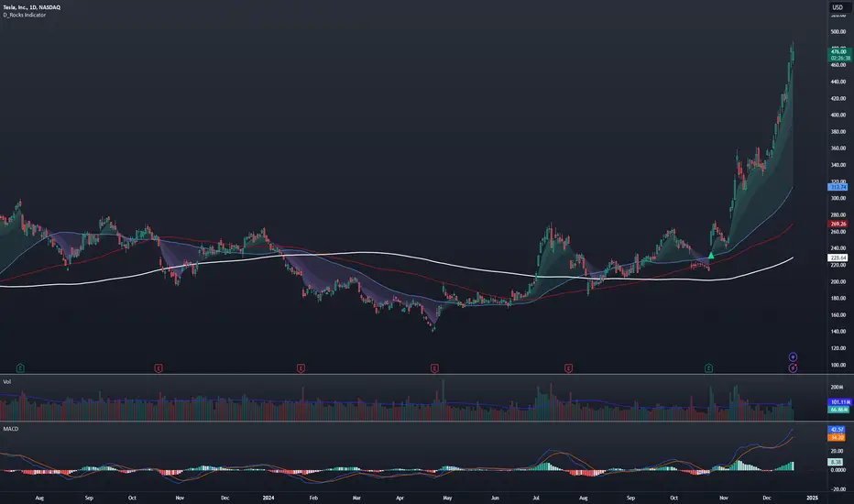Click the Apr label on time axis
854x504 pixels.
(400, 498)
